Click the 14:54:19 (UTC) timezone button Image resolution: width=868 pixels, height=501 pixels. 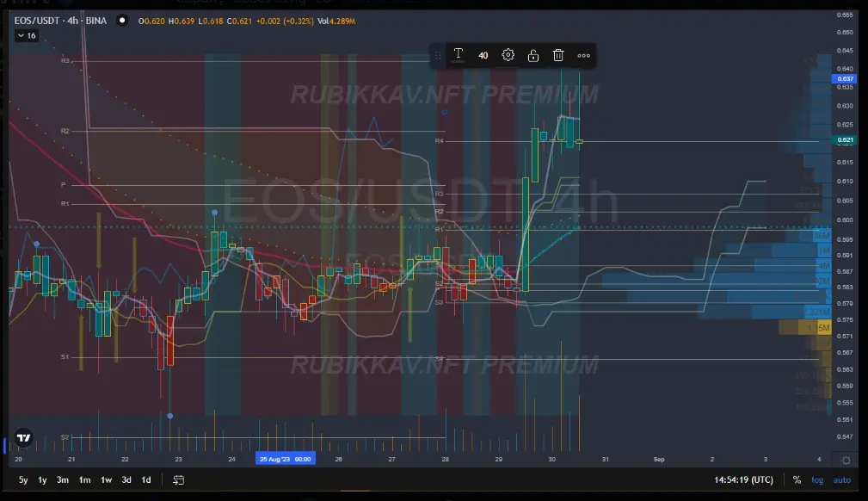click(743, 480)
